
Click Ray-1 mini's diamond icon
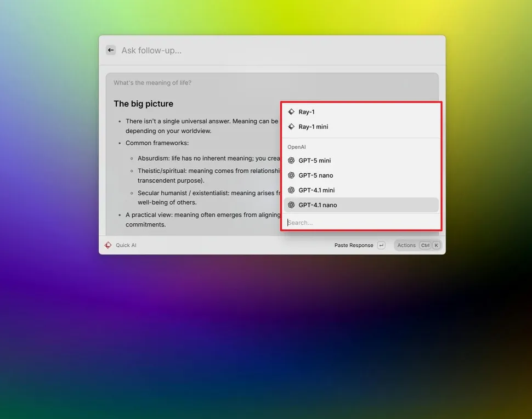[x=291, y=127]
